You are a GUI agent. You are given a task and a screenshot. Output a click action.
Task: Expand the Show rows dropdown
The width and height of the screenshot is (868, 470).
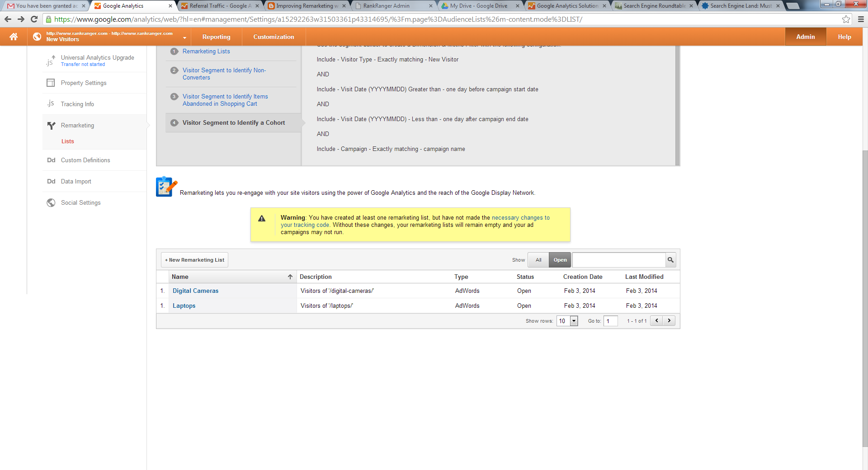tap(574, 321)
